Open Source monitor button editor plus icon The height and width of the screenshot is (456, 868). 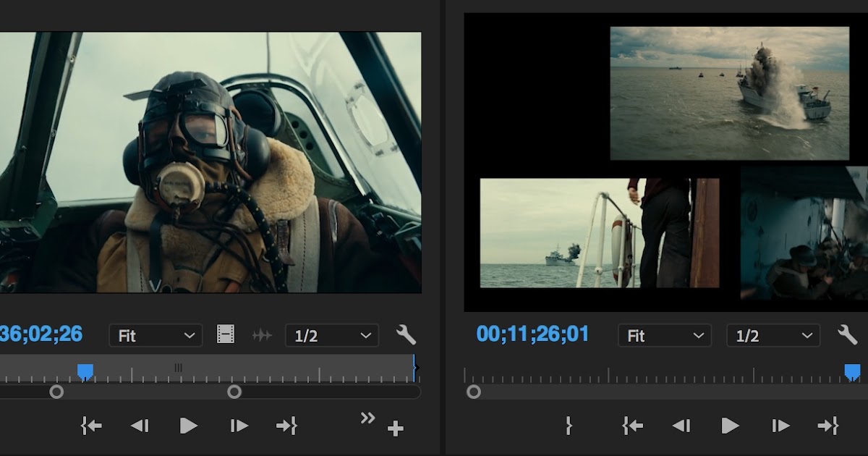click(x=395, y=428)
